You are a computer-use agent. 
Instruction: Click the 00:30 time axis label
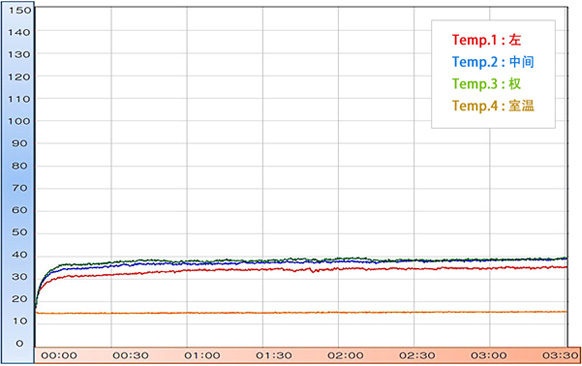[x=131, y=356]
